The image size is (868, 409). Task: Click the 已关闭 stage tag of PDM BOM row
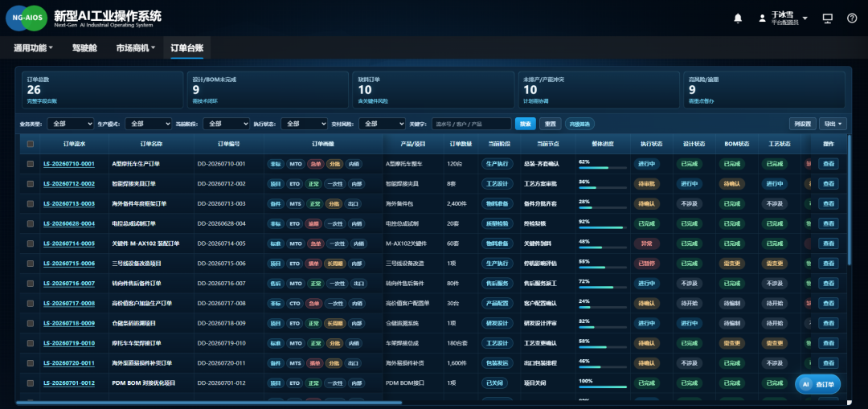493,383
